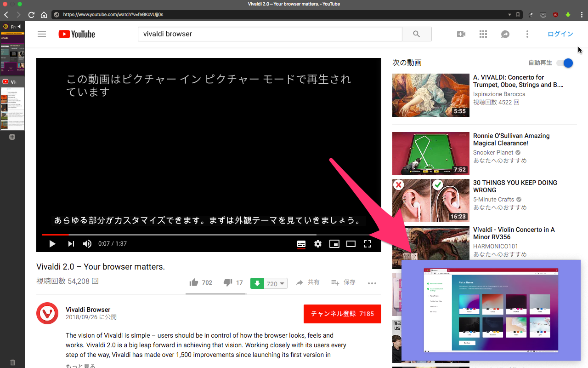Open 'Vivaldi - Violin Concerto in A Minor' title
The height and width of the screenshot is (368, 588).
point(514,233)
